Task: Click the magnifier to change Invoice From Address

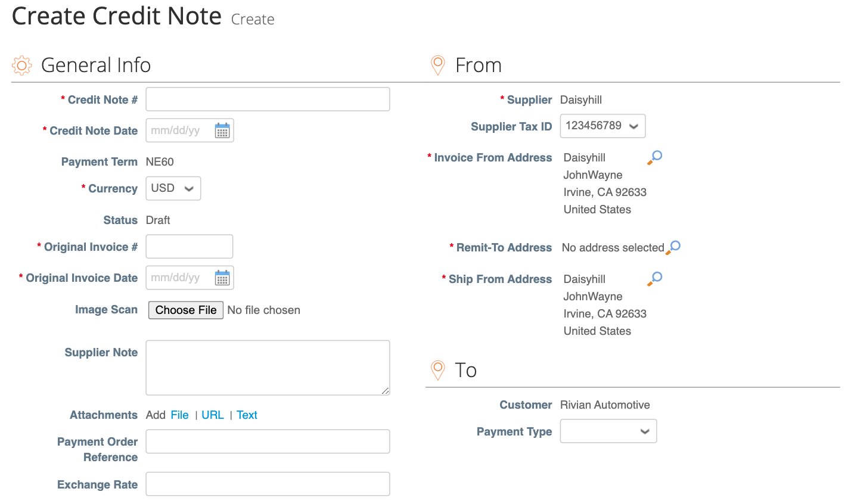Action: 654,157
